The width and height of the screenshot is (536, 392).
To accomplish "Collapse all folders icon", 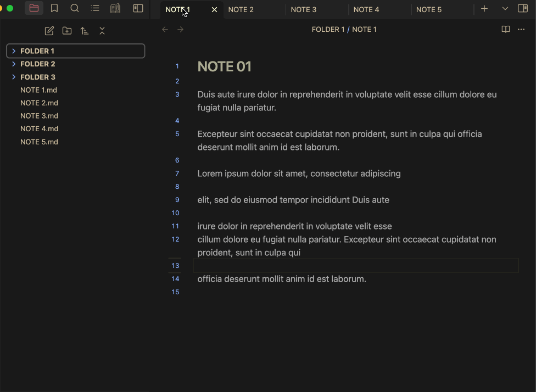I will pos(102,31).
